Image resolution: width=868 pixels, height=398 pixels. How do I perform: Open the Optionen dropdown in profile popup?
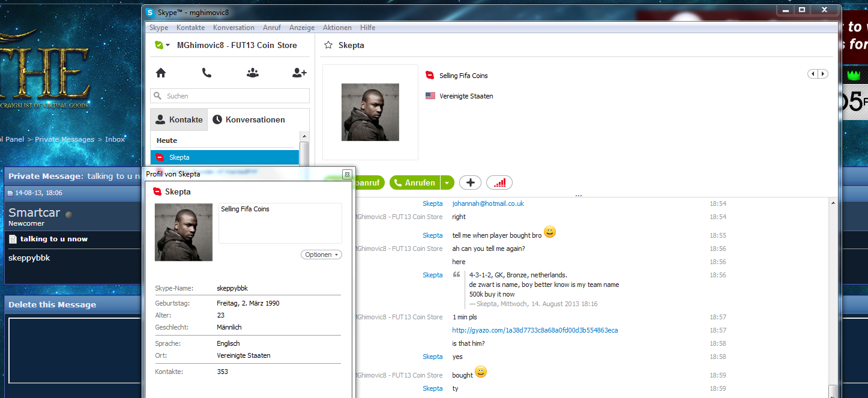click(x=321, y=255)
